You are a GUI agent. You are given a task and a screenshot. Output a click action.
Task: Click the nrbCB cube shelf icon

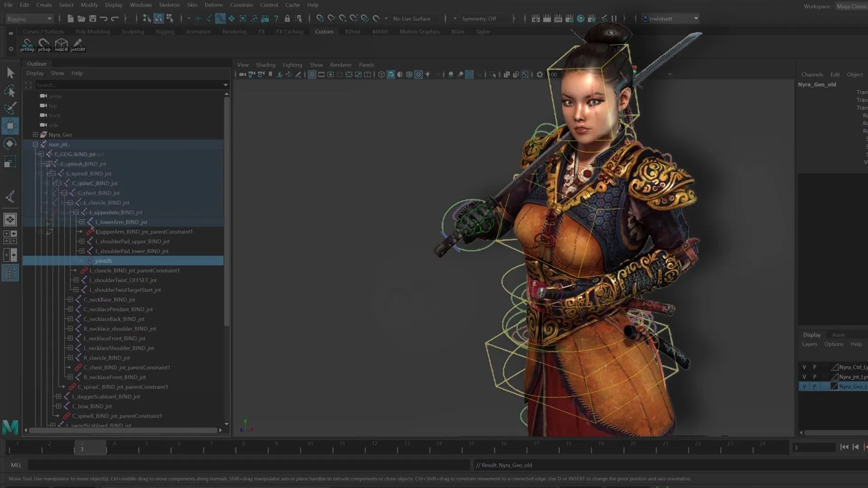[x=61, y=45]
